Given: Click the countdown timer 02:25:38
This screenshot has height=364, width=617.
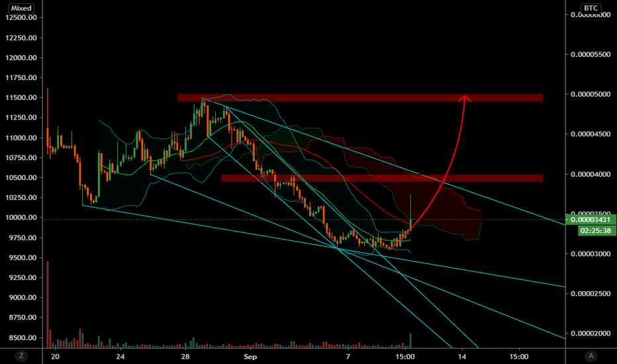Looking at the screenshot, I should [596, 230].
